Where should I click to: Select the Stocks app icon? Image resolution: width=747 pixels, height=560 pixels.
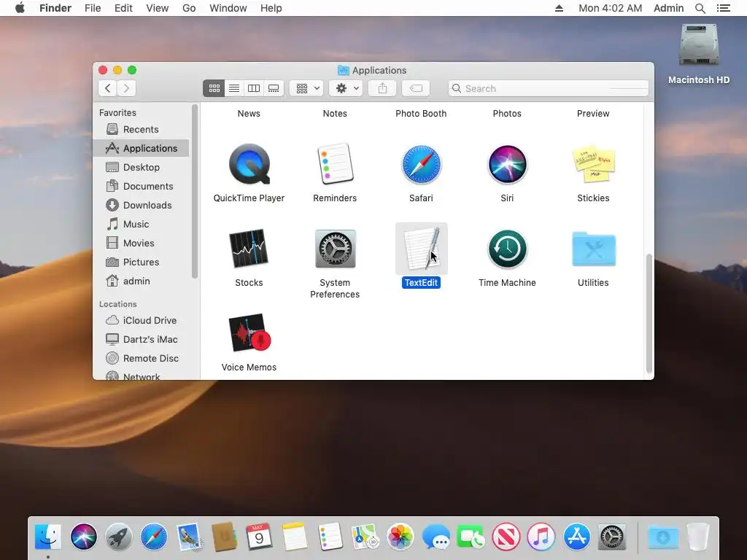tap(249, 249)
